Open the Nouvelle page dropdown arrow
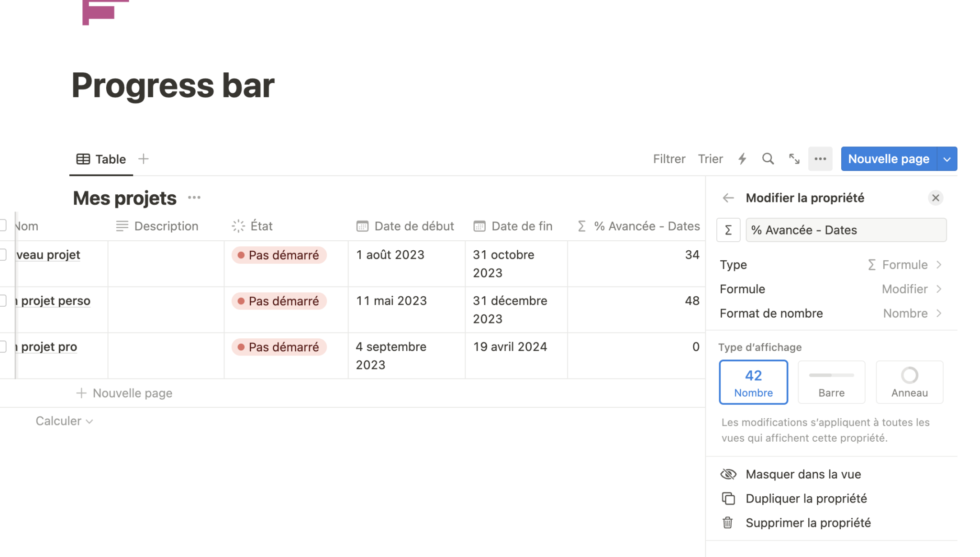 tap(947, 159)
